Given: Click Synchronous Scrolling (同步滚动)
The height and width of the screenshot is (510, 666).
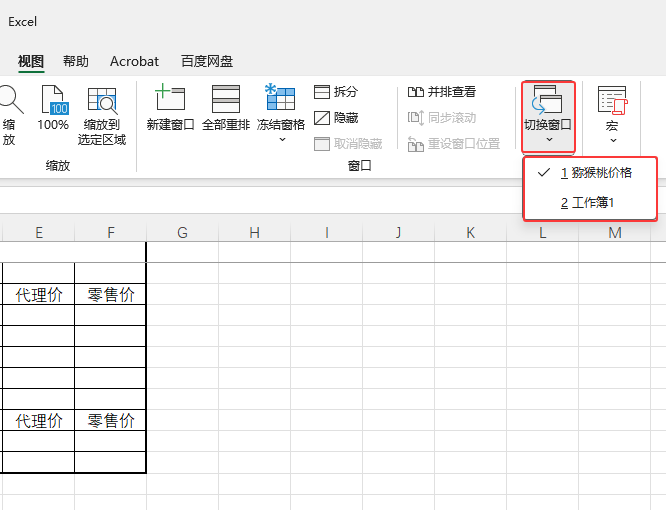Looking at the screenshot, I should coord(442,118).
